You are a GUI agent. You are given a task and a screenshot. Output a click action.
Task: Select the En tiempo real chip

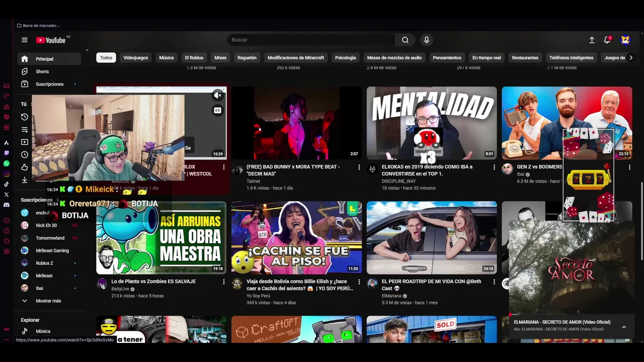[487, 58]
